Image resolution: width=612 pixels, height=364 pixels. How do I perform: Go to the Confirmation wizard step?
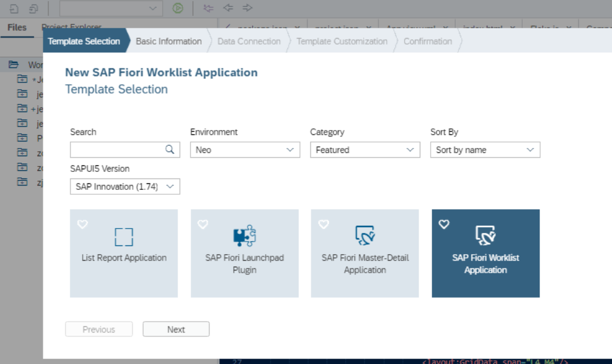pos(428,41)
